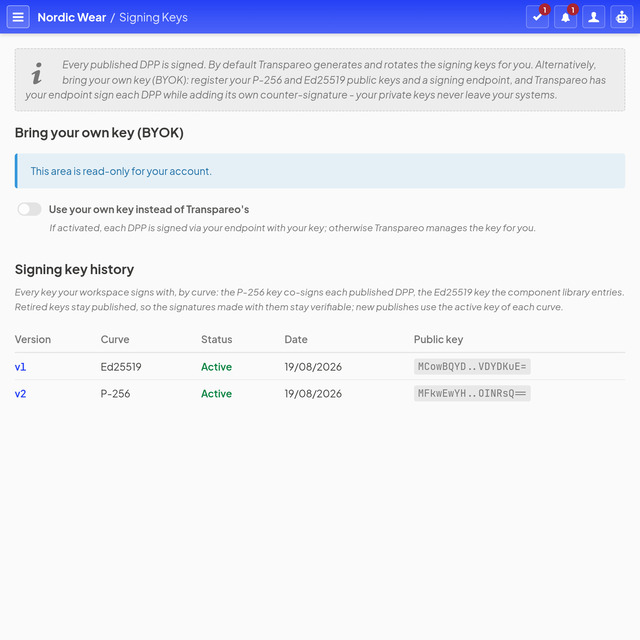Viewport: 640px width, 640px height.
Task: Open the robot assistant icon
Action: point(622,17)
